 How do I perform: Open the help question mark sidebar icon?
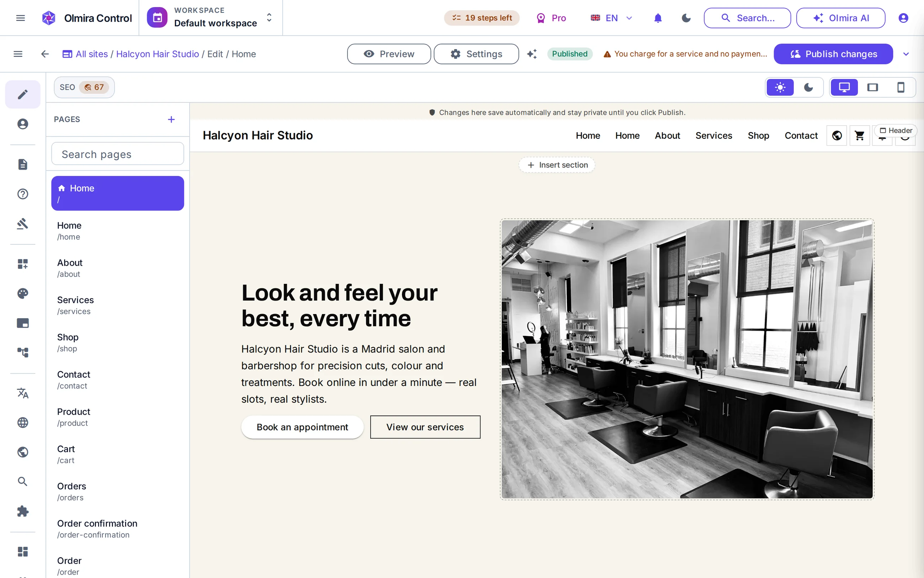click(x=22, y=194)
